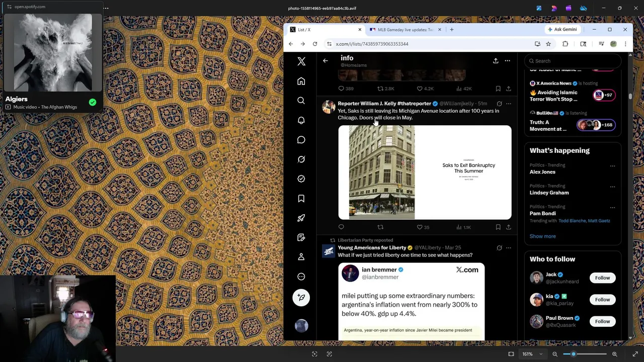Screen dimensions: 644x362
Task: Open the visual search icon in the Photos bottom bar
Action: pyautogui.click(x=314, y=354)
